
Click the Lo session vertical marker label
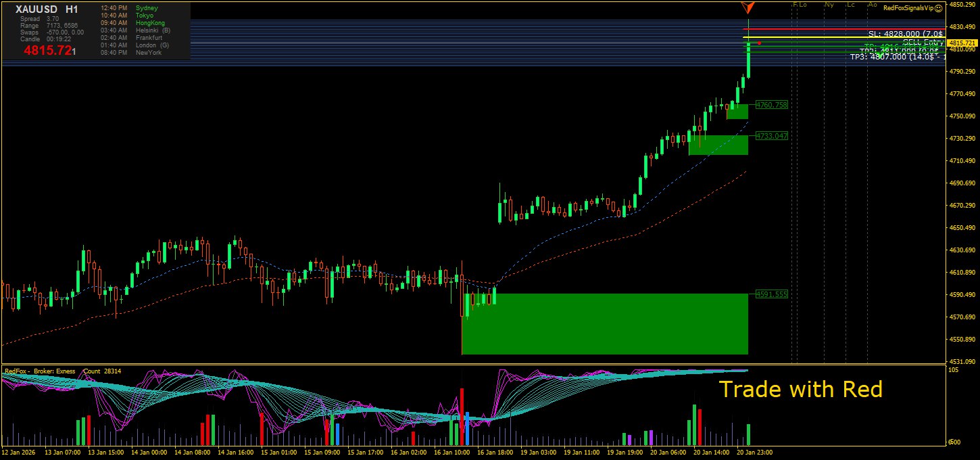click(803, 5)
